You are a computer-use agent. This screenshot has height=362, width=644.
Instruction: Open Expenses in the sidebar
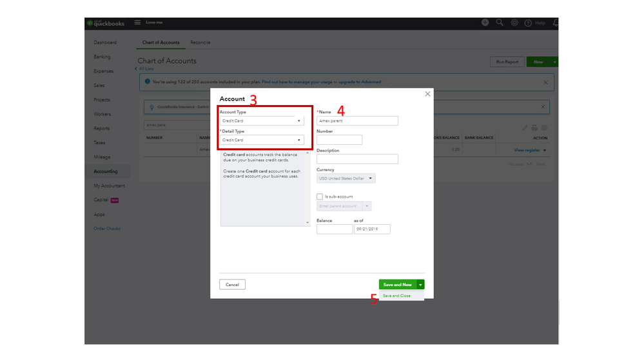(x=104, y=71)
